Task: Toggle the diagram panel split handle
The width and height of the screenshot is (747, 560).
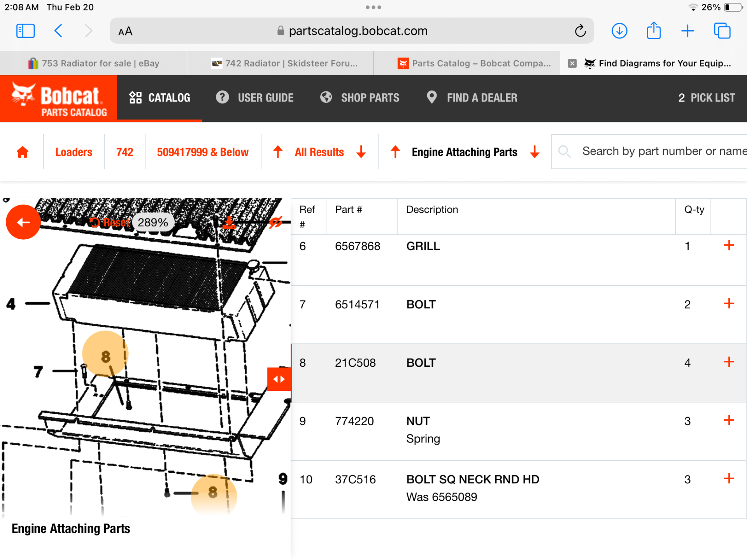Action: (279, 379)
